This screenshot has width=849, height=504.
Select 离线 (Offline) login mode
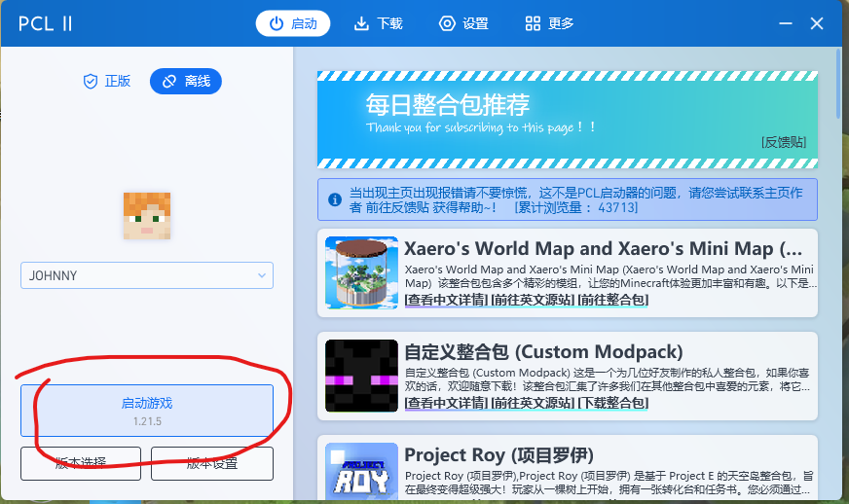click(x=186, y=81)
